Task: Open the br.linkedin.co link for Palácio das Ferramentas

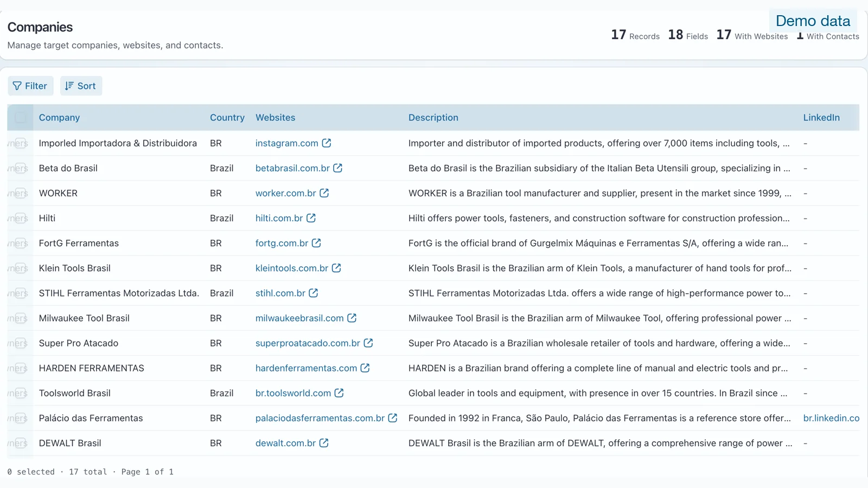Action: click(831, 418)
